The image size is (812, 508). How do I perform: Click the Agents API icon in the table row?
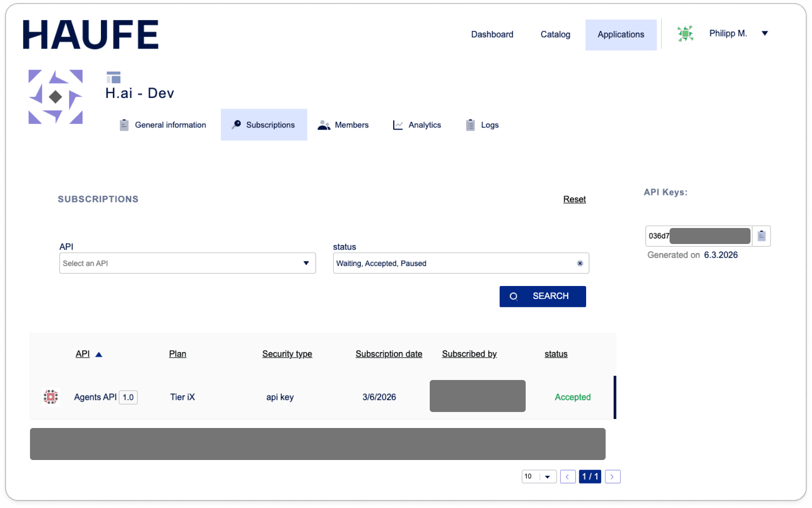[50, 396]
